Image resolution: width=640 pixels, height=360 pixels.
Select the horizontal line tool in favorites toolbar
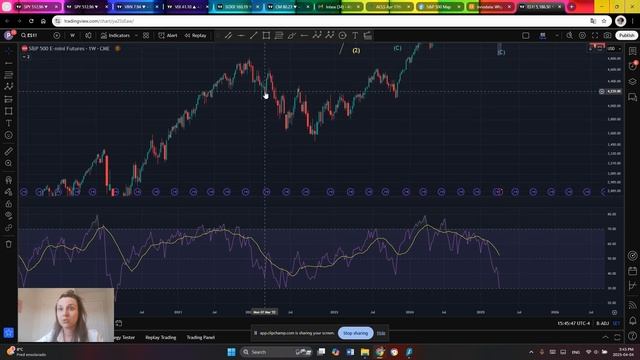point(241,36)
